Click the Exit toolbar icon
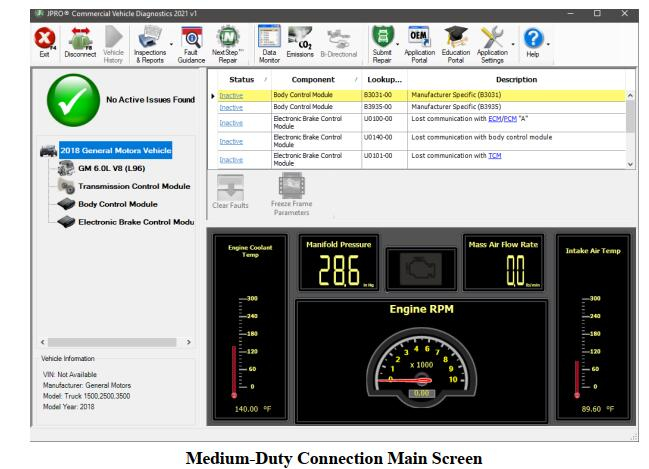Viewport: 649px width, 469px height. click(x=44, y=43)
